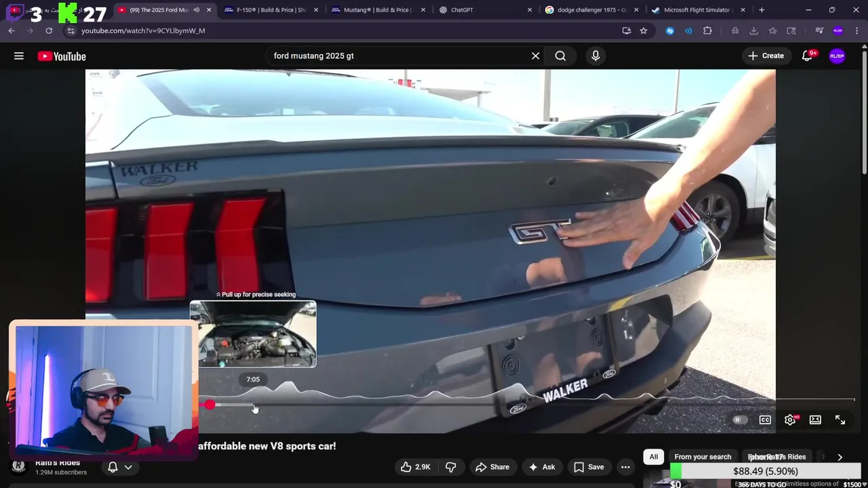Open the YouTube account avatar menu
868x488 pixels.
(x=837, y=56)
